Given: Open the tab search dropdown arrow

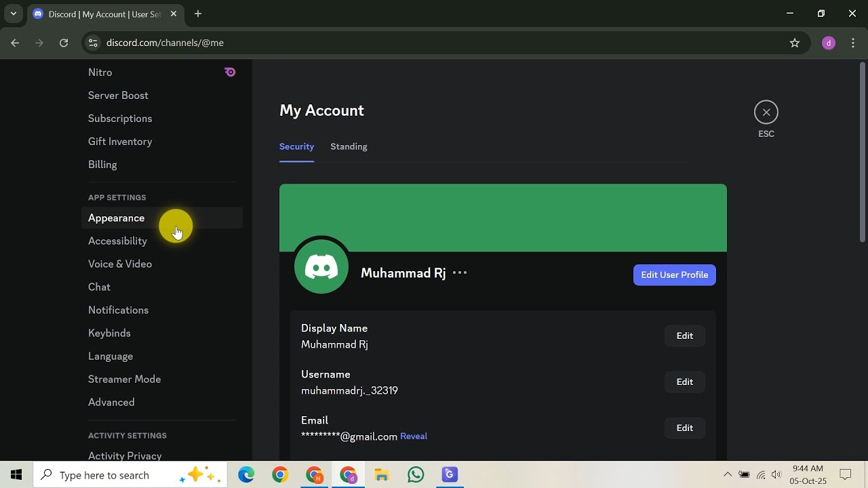Looking at the screenshot, I should coord(13,14).
